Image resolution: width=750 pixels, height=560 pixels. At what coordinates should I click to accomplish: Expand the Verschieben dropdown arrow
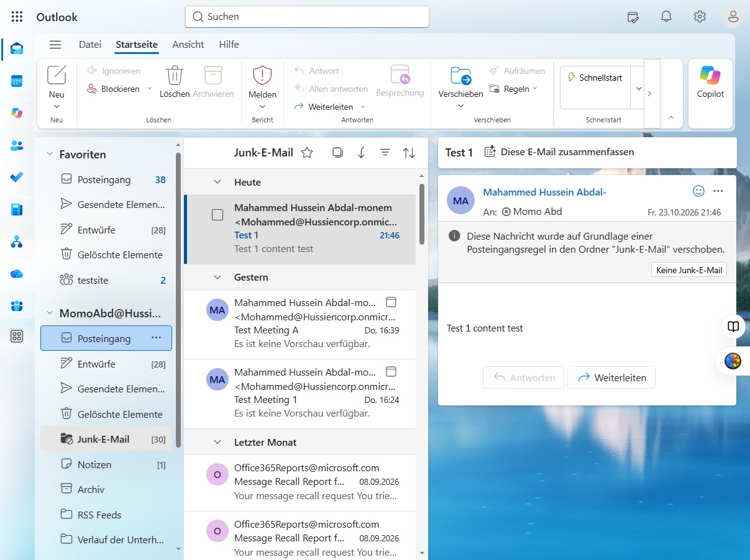460,106
